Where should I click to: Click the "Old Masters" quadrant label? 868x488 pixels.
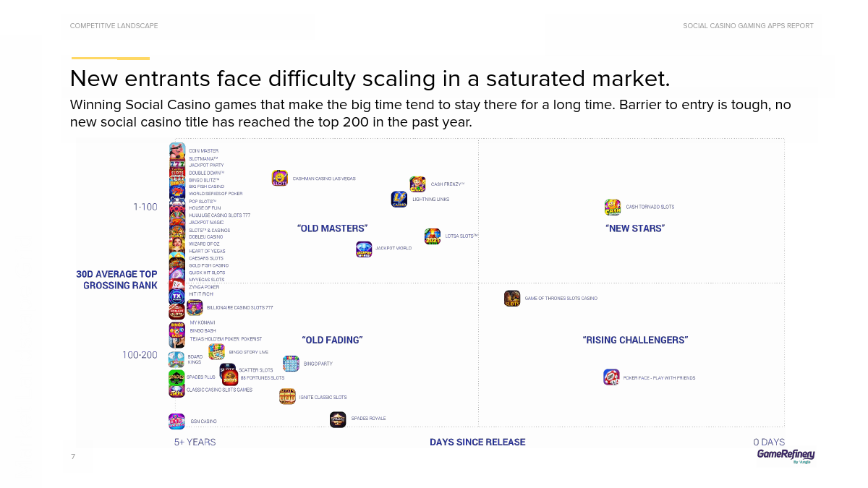point(332,228)
